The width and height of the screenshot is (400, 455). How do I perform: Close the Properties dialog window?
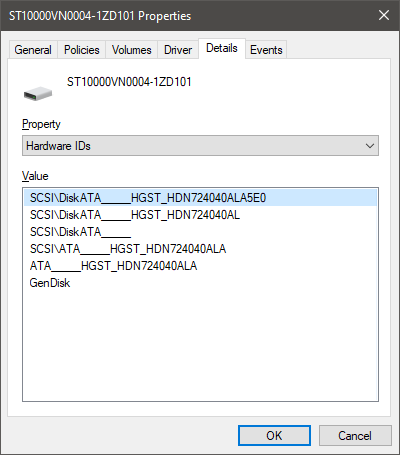tap(384, 15)
